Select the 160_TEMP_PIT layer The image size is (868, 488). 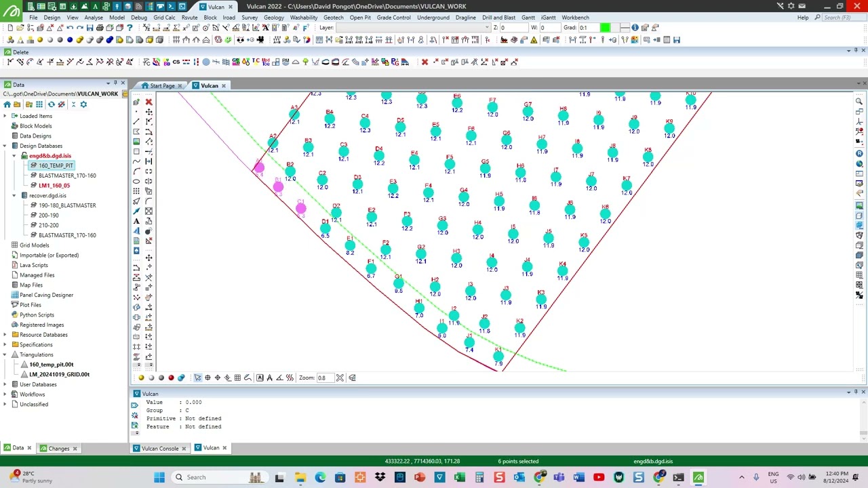56,165
